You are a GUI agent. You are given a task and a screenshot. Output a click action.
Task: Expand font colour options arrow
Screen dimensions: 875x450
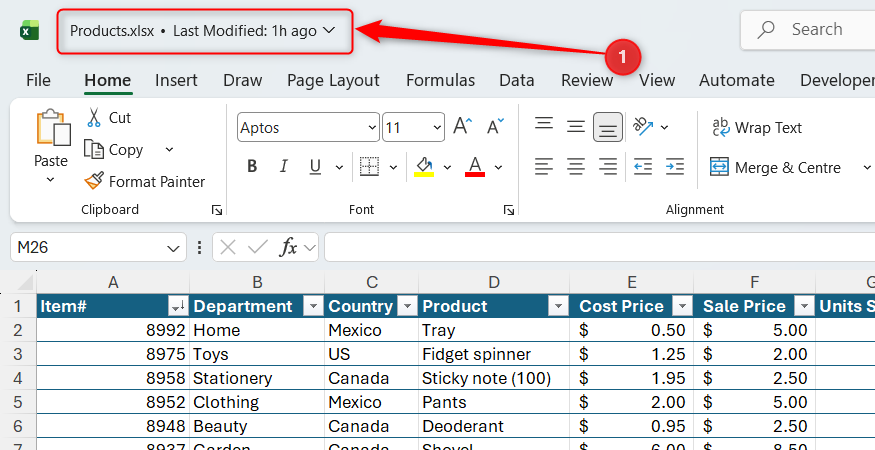pyautogui.click(x=498, y=167)
